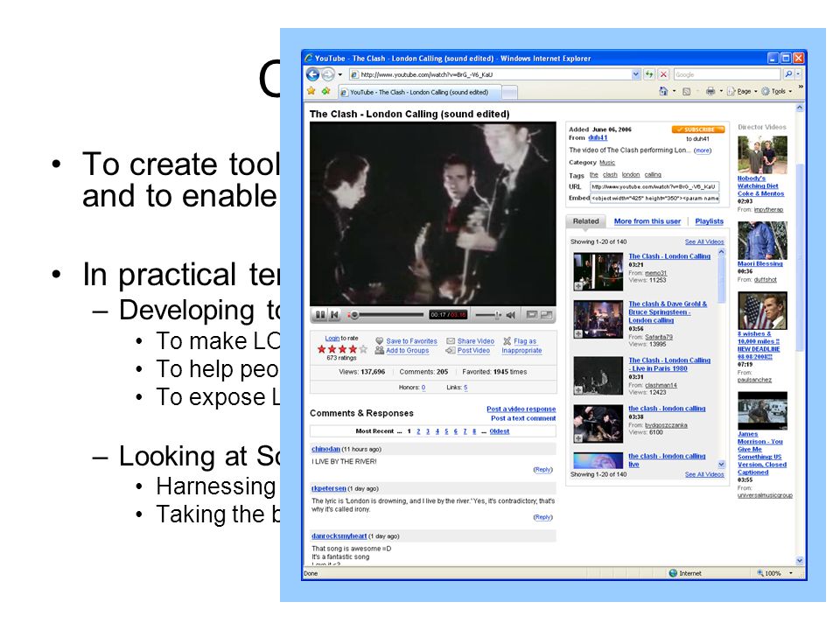The height and width of the screenshot is (630, 840).
Task: Open the 100% zoom level dropdown
Action: pos(790,573)
